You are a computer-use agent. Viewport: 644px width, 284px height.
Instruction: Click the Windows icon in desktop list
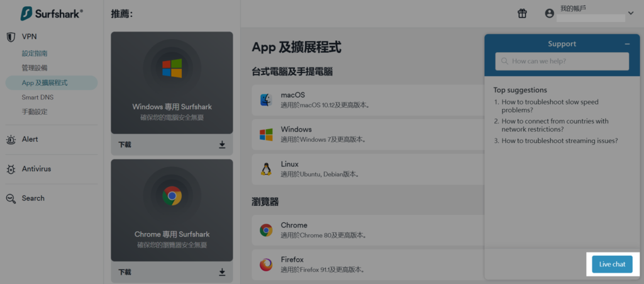click(x=266, y=134)
